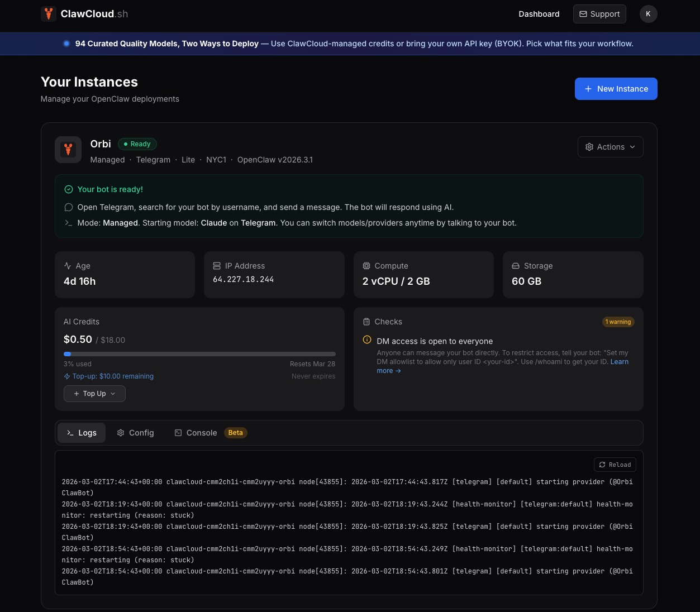Viewport: 700px width, 612px height.
Task: Expand the Top Up dropdown
Action: click(x=94, y=394)
